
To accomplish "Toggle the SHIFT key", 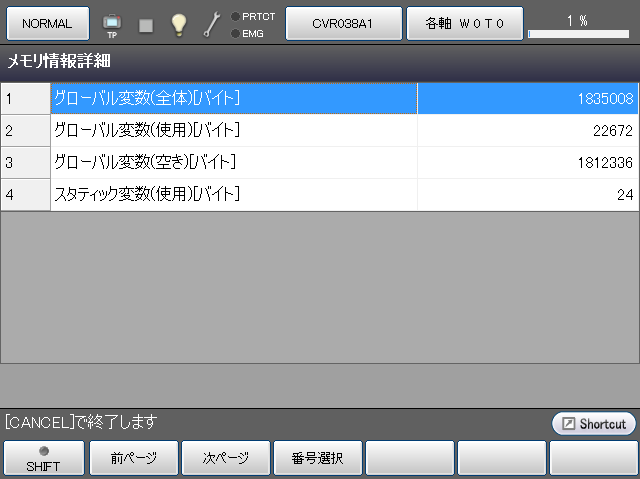I will [x=43, y=459].
